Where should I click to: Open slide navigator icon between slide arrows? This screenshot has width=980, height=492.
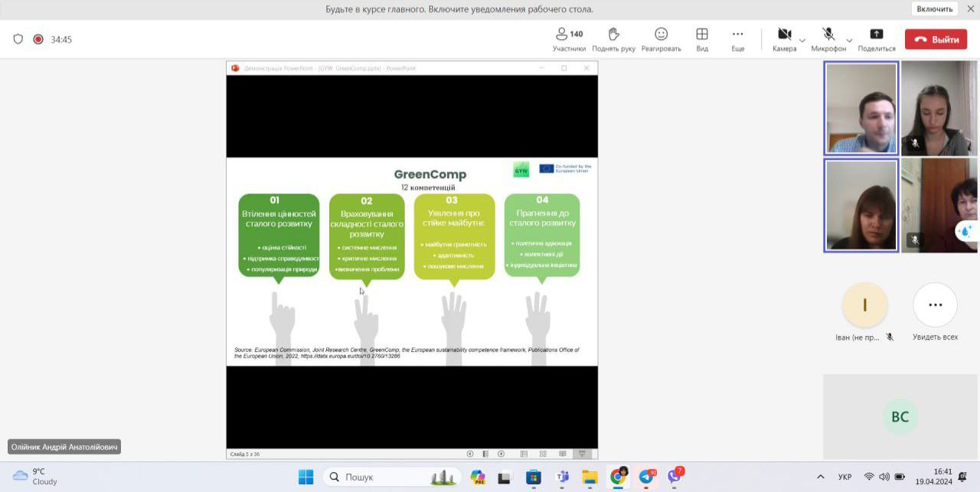tap(485, 454)
